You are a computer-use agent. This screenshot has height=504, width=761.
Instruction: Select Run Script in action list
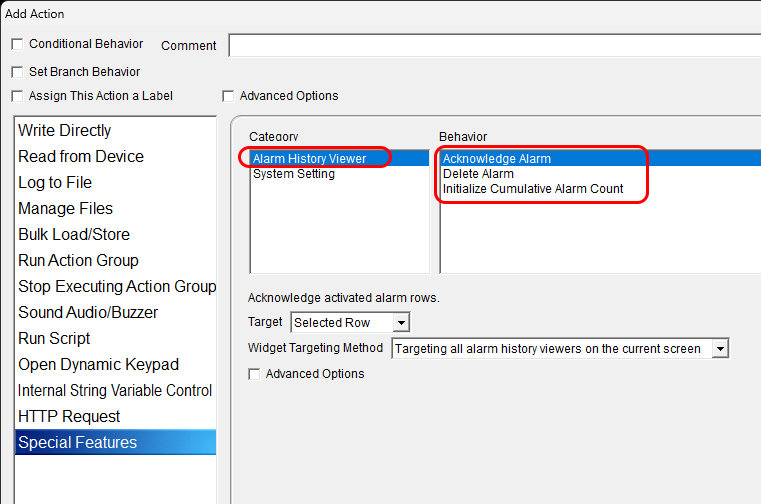[54, 339]
